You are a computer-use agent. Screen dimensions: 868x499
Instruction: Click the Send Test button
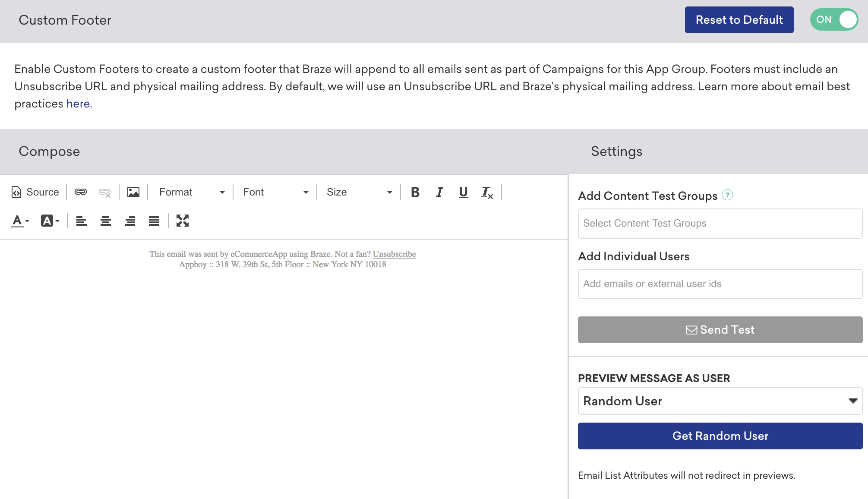(x=720, y=329)
